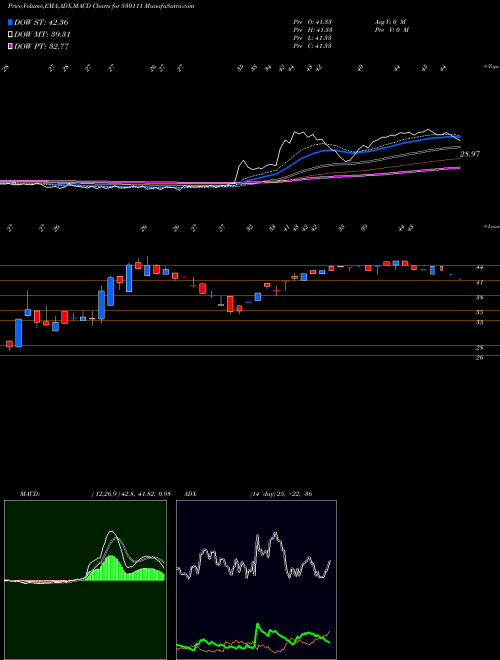
Task: Click the white DOW MT legend swatch
Action: (x=11, y=35)
